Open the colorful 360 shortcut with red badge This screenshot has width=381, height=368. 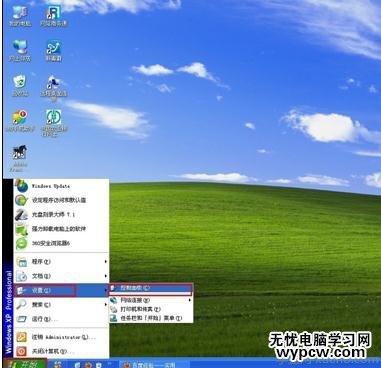coord(20,121)
